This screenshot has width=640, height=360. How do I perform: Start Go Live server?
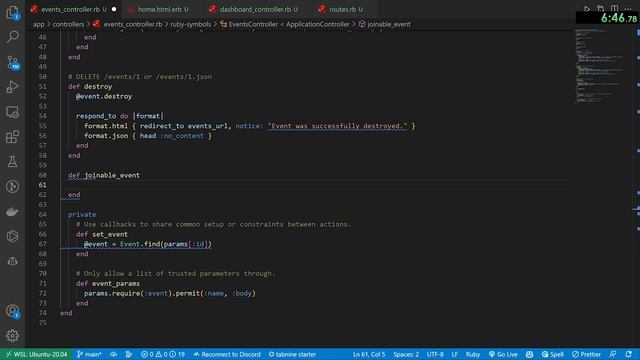pyautogui.click(x=503, y=354)
